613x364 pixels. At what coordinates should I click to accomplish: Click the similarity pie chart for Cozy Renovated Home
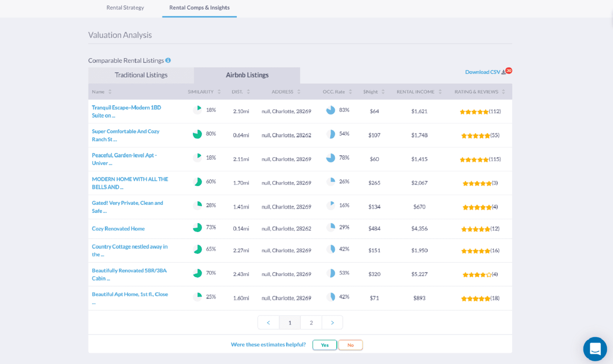click(197, 227)
